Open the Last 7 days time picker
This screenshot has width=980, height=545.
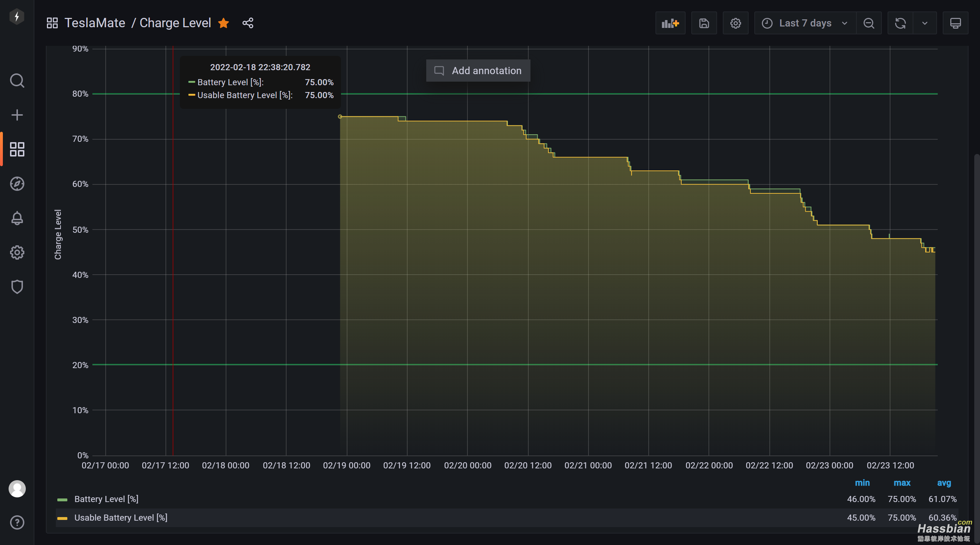coord(805,23)
